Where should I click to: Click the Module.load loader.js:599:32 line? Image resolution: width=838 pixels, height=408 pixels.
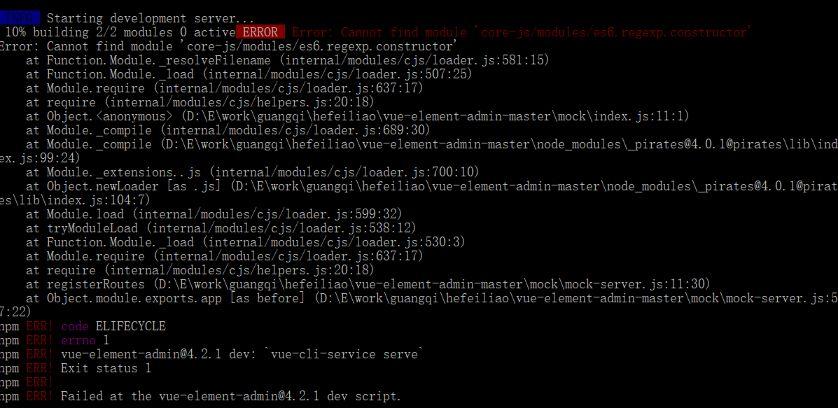tap(214, 214)
